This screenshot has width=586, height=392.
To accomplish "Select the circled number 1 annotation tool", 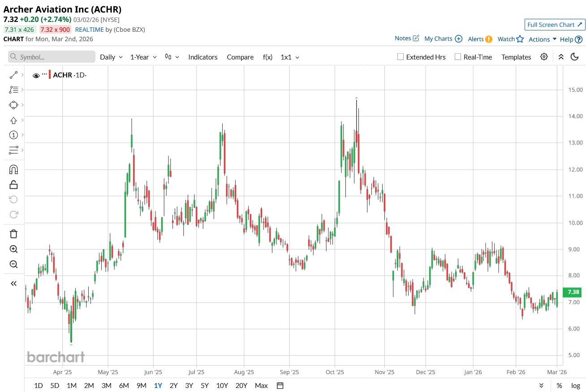I will (x=13, y=135).
